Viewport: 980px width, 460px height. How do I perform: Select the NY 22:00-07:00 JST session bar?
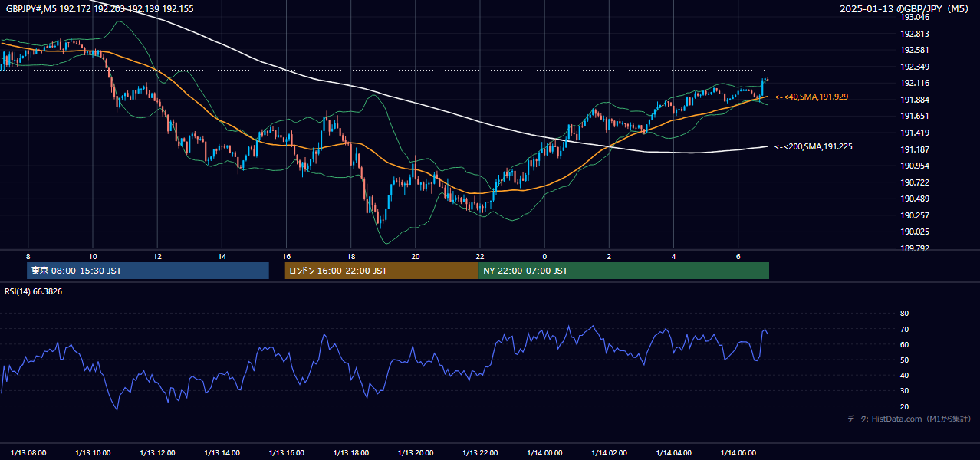pos(623,271)
